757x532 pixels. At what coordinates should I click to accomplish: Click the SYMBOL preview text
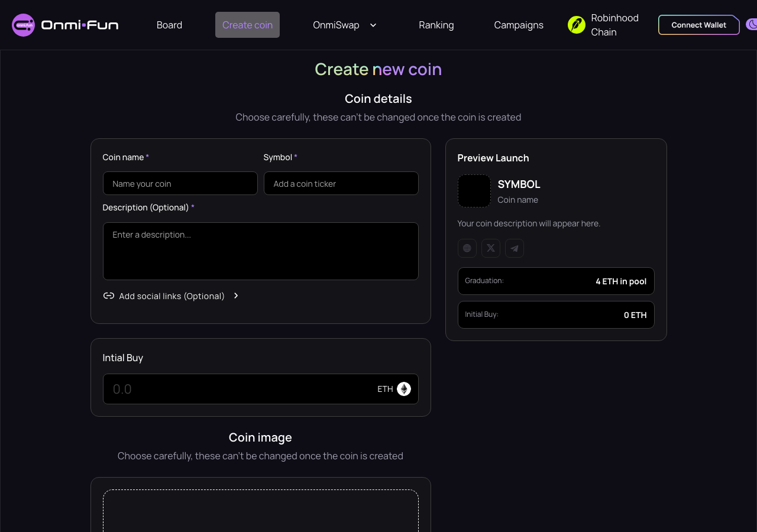pos(519,184)
